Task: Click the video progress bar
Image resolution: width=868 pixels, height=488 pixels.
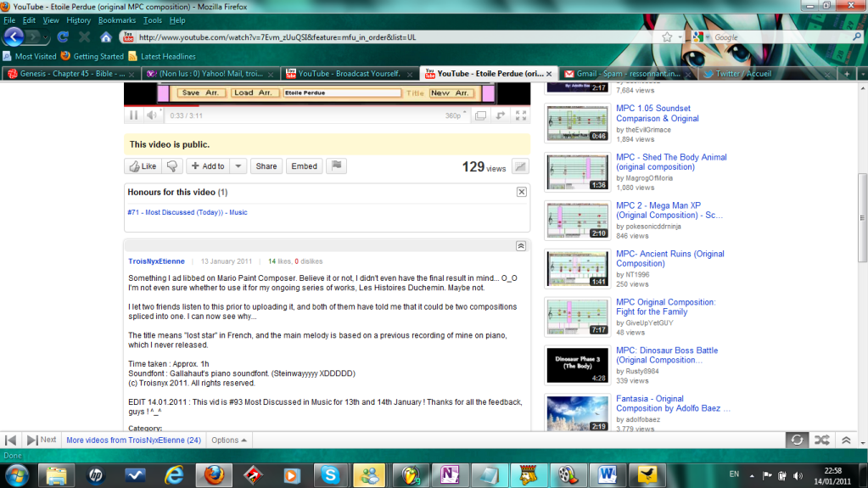Action: [x=327, y=105]
